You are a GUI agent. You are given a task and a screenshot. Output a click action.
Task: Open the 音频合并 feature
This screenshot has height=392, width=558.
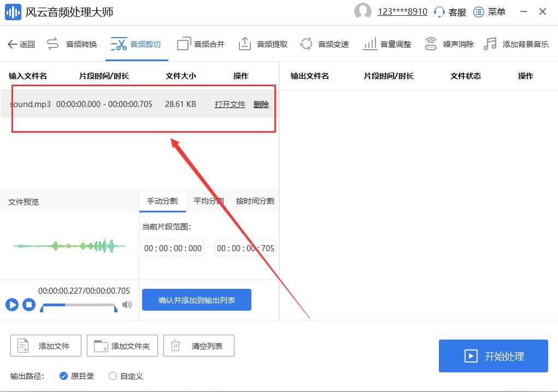click(x=208, y=44)
